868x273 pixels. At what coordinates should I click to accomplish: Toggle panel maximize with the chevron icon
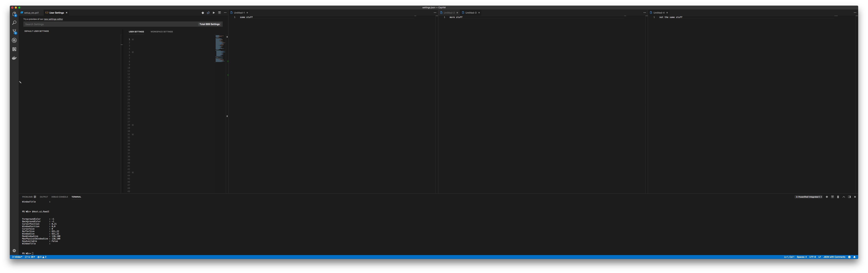[x=844, y=197]
